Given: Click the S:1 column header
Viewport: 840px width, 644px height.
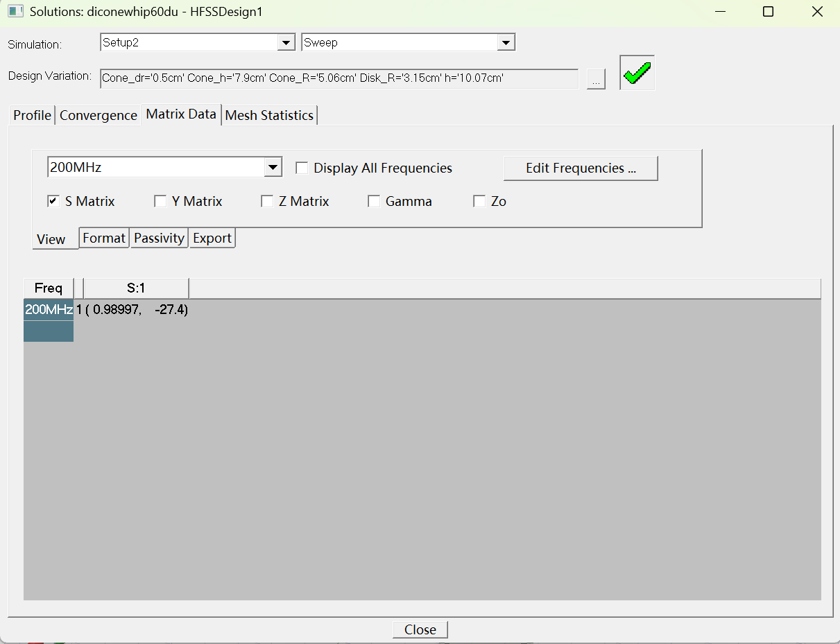Looking at the screenshot, I should click(136, 288).
